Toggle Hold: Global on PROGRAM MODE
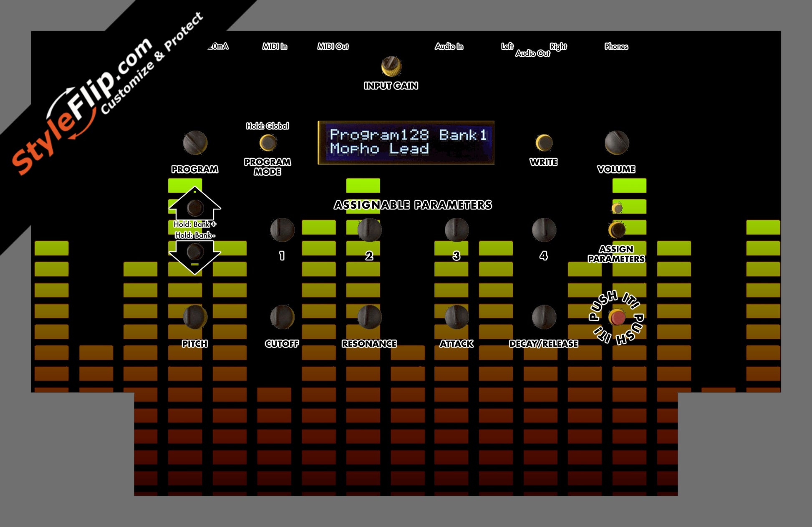Viewport: 812px width, 527px height. click(267, 125)
